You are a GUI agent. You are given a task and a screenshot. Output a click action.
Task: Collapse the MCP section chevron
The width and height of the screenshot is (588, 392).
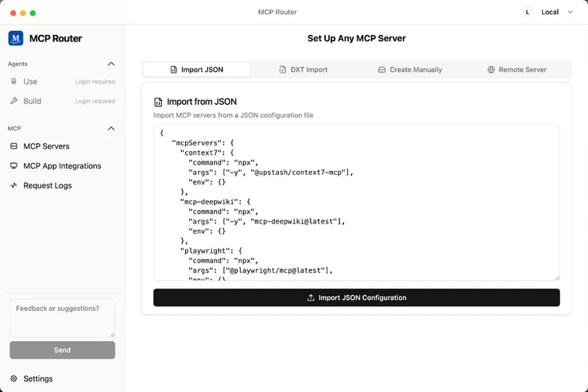click(111, 128)
